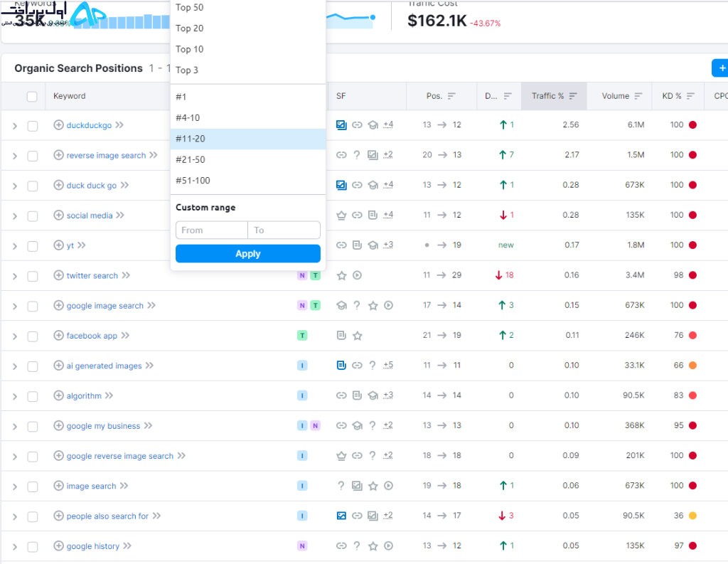728x564 pixels.
Task: Expand the duckduckgo row chevron
Action: [15, 126]
